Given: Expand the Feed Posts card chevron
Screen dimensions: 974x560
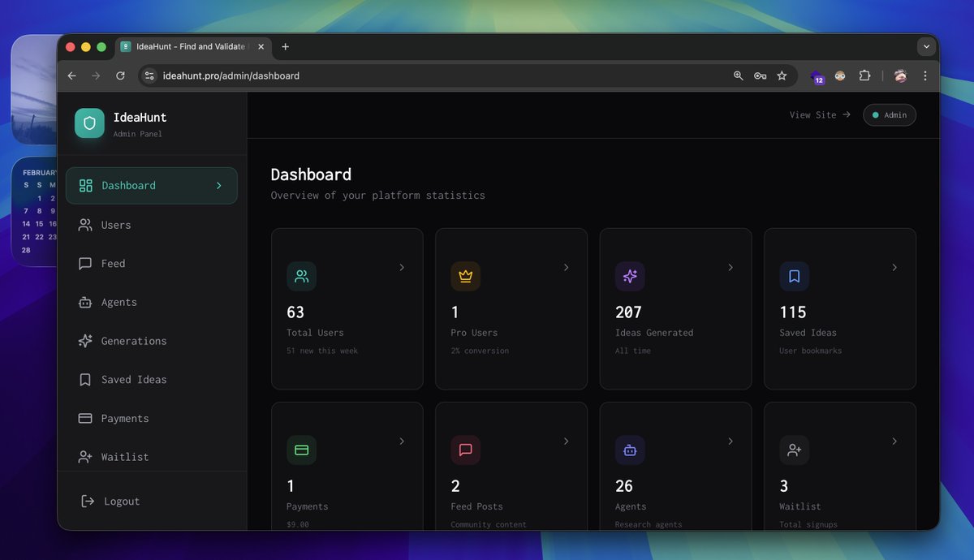Looking at the screenshot, I should point(566,442).
